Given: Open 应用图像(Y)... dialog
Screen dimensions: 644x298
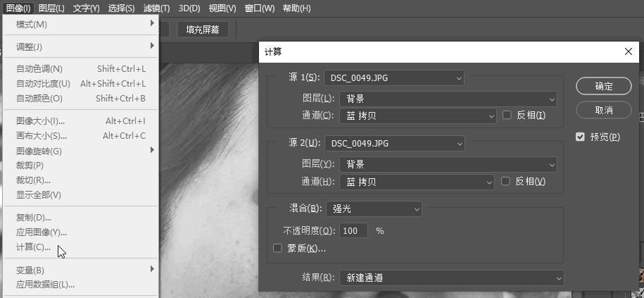Looking at the screenshot, I should click(x=80, y=232).
